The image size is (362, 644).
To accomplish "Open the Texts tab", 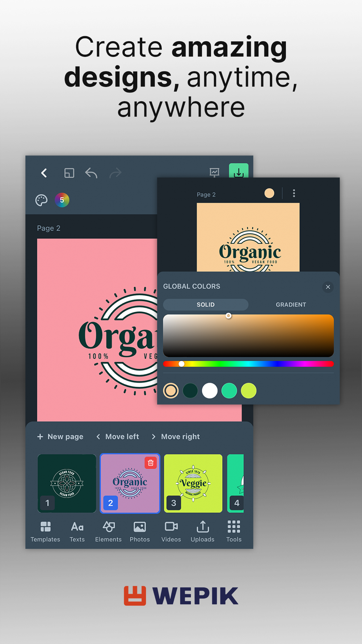I will pos(77,532).
